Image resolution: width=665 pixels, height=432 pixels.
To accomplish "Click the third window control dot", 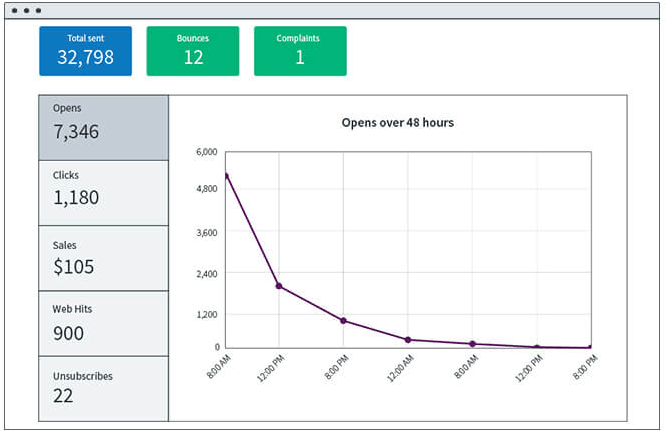I will 38,10.
